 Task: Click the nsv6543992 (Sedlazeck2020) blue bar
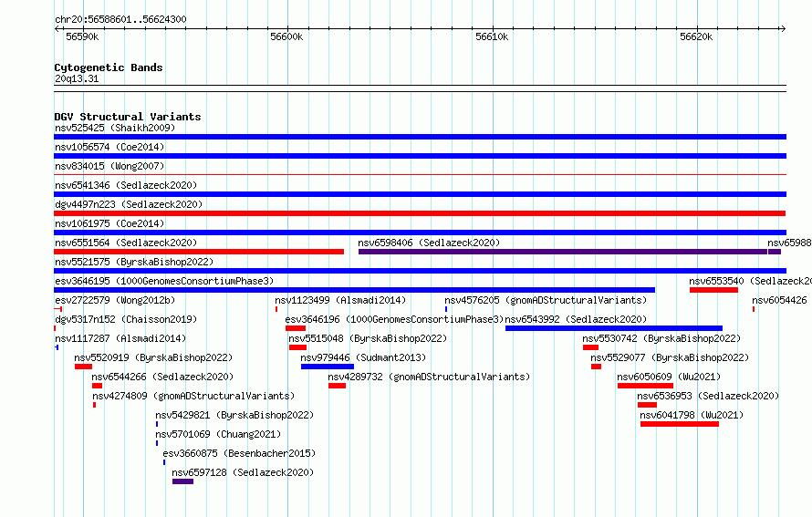[x=614, y=328]
